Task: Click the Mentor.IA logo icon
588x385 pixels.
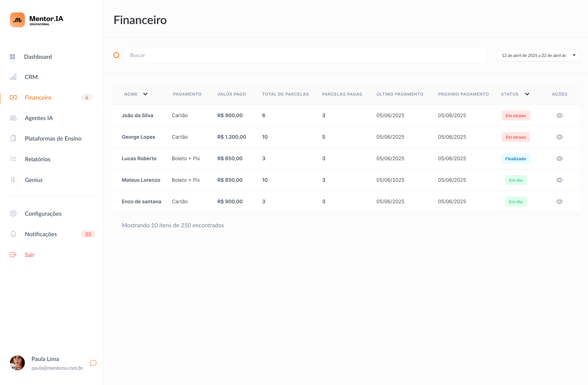Action: [17, 20]
